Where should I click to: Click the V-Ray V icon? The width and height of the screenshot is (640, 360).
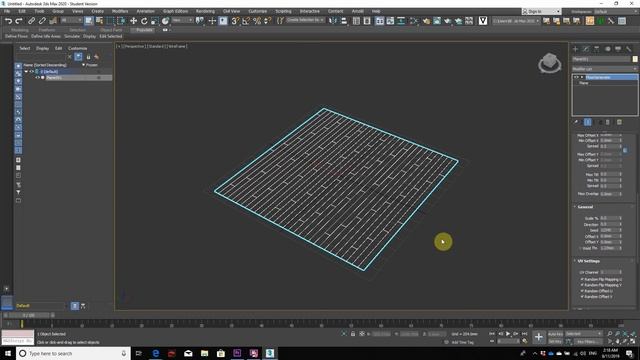coord(483,20)
